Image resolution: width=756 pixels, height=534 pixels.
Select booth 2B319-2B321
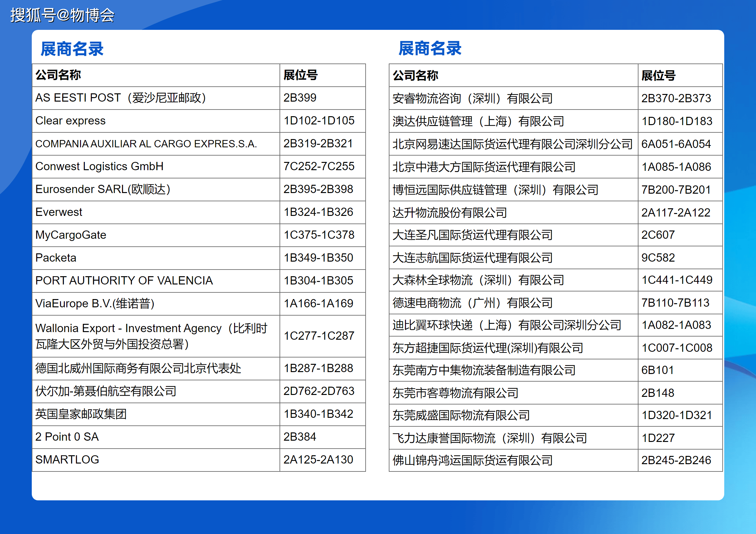[318, 144]
